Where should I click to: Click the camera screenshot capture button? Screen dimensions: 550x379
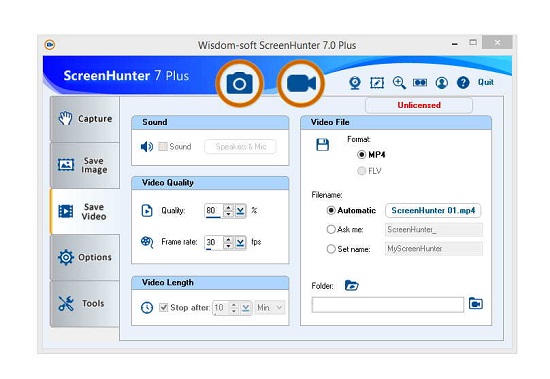(240, 83)
